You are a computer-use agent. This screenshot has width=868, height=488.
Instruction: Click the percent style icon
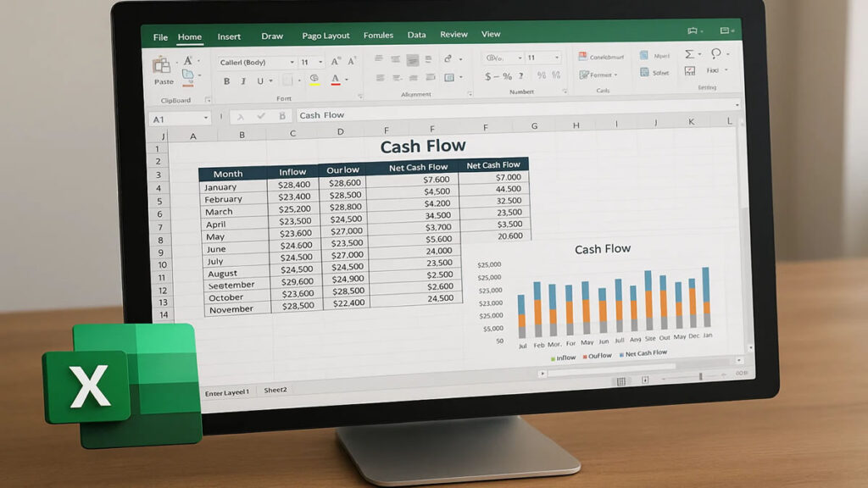[506, 77]
